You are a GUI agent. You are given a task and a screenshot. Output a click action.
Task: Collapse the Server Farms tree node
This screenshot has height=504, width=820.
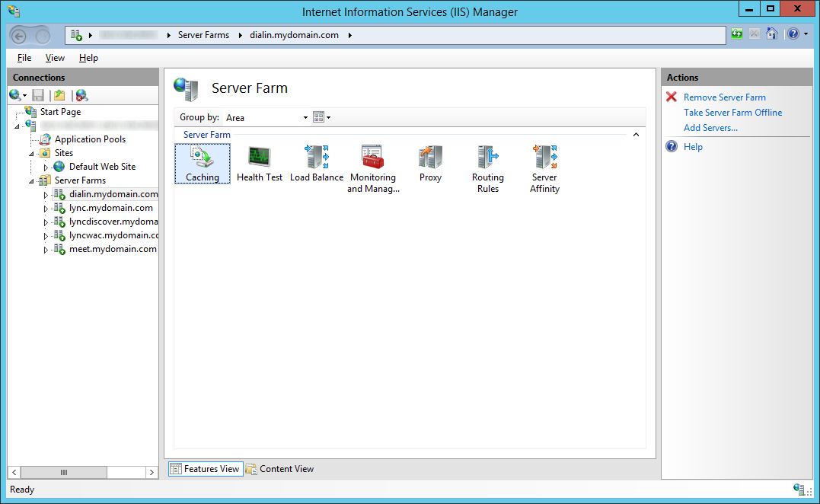(31, 181)
